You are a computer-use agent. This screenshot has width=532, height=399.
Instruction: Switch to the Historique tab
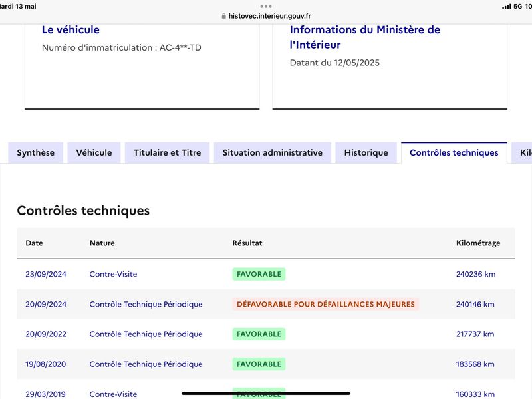366,153
